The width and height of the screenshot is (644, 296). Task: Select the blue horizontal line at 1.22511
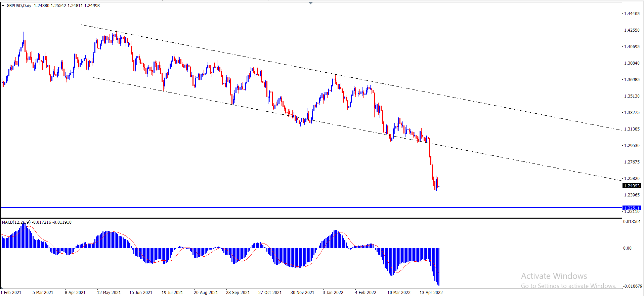[x=311, y=208]
